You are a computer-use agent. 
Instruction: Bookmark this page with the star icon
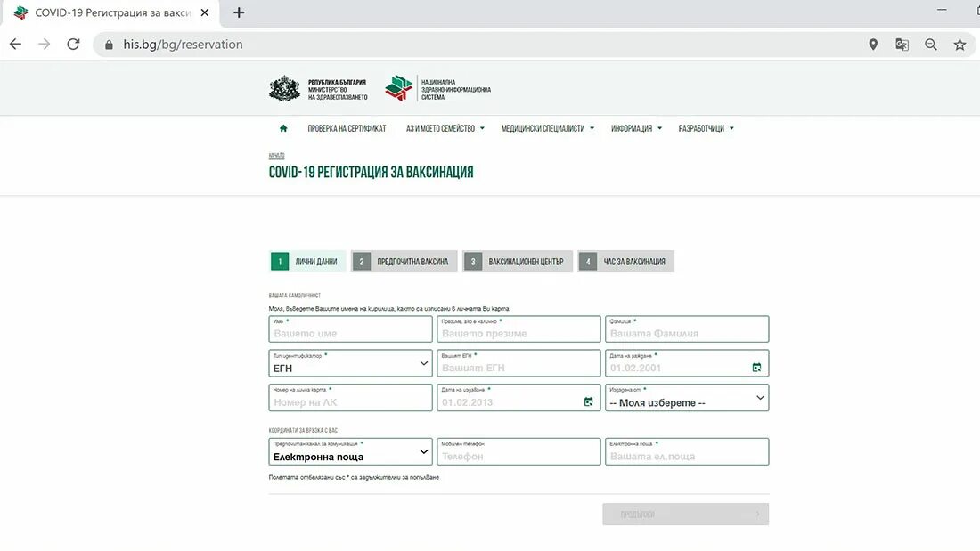(960, 45)
